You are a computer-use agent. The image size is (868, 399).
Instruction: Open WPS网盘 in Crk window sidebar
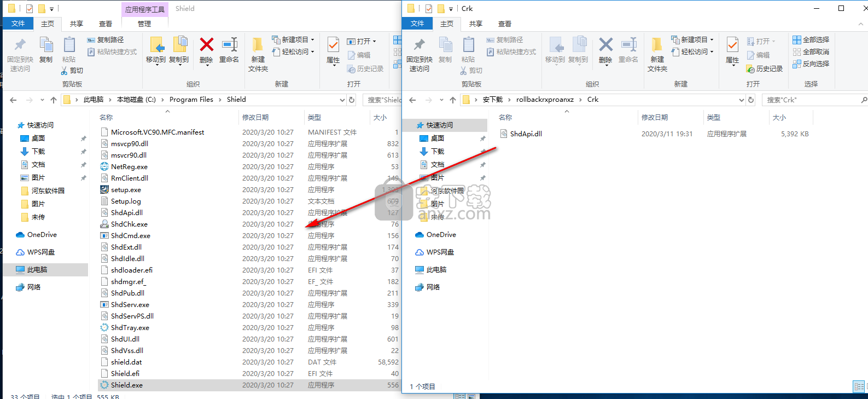tap(440, 252)
